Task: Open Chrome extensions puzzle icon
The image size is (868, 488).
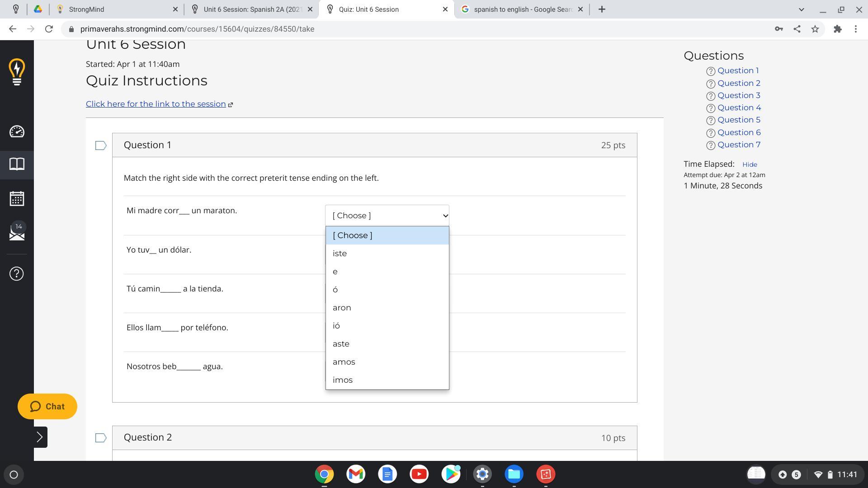Action: pyautogui.click(x=838, y=29)
